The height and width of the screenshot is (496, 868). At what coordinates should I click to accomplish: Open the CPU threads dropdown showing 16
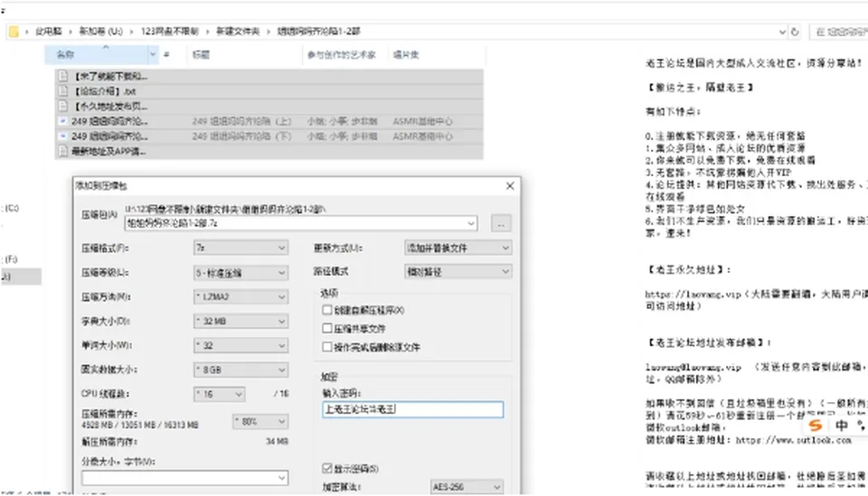click(220, 394)
